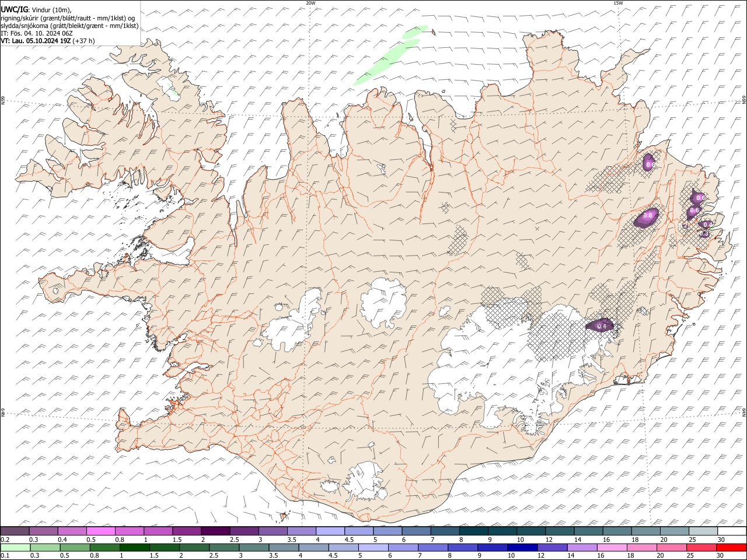Click the UWC/IG title text
Viewport: 747px width, 560px height.
pos(14,9)
